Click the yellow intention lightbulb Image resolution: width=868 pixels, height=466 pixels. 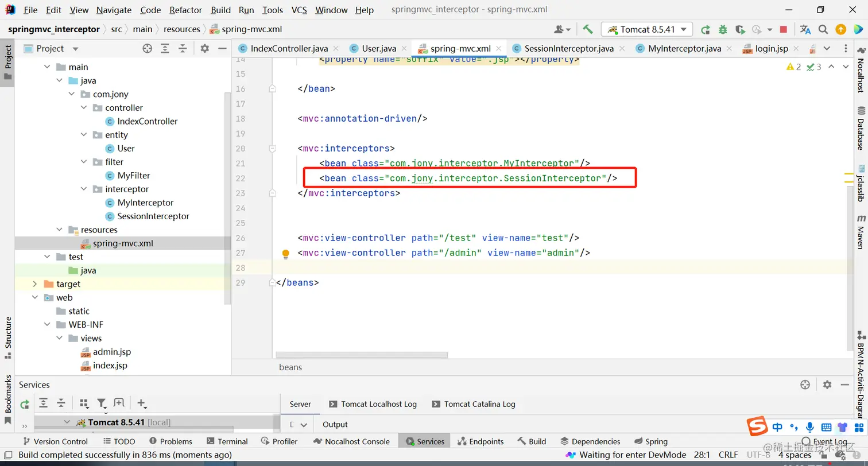285,253
